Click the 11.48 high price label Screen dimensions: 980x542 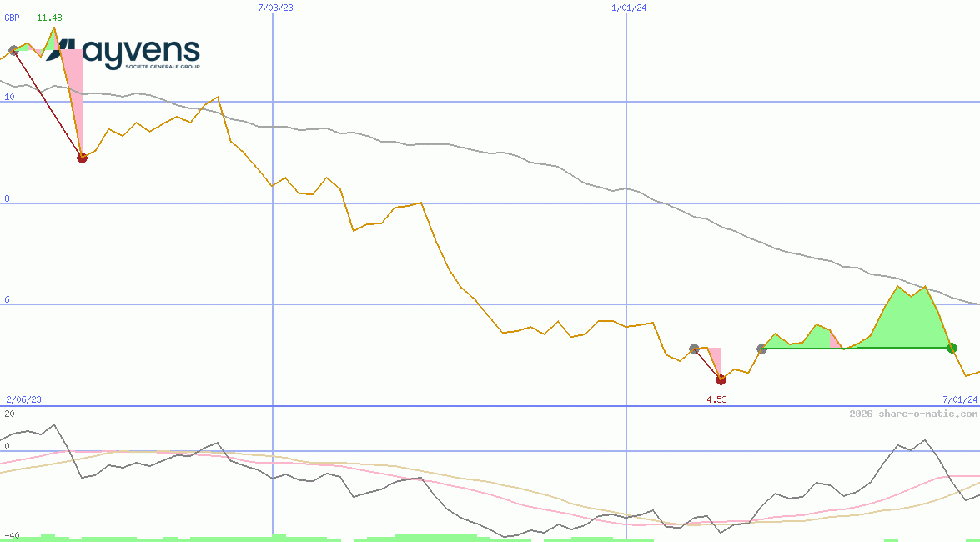49,18
